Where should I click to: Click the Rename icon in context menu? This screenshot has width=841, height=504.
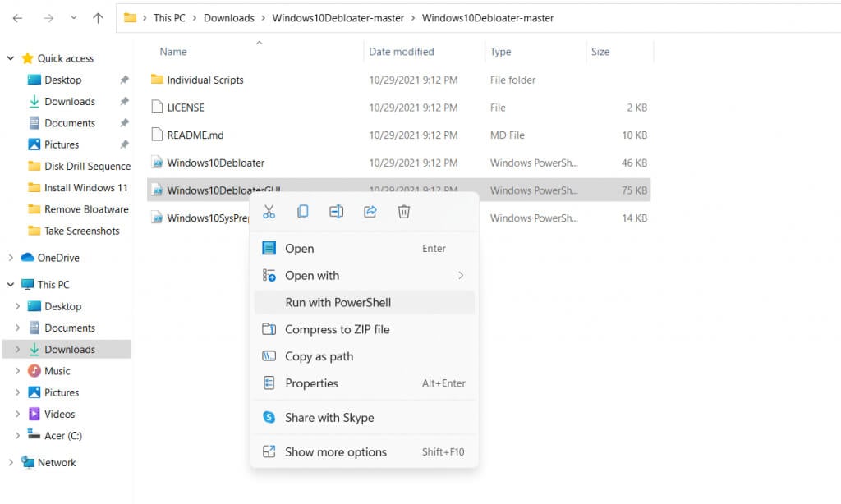(x=336, y=212)
